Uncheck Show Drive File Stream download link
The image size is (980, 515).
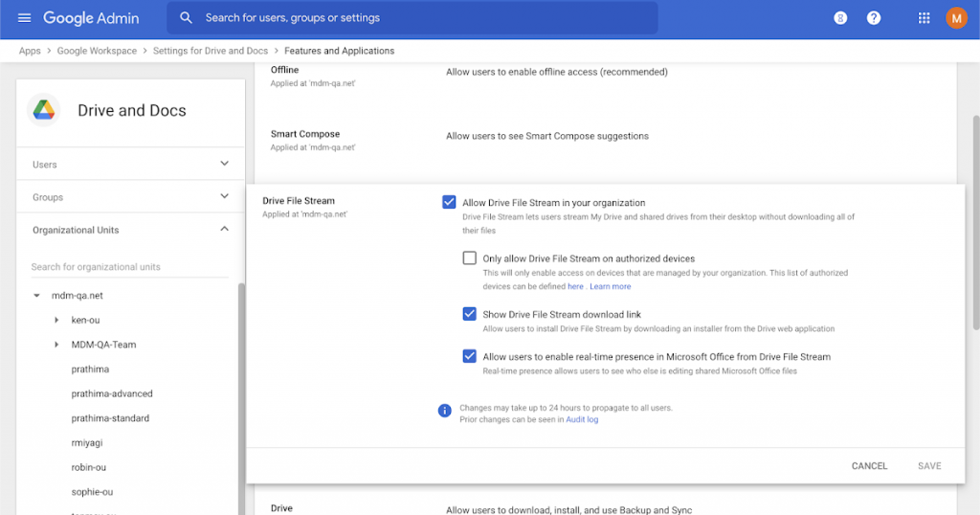pyautogui.click(x=469, y=314)
